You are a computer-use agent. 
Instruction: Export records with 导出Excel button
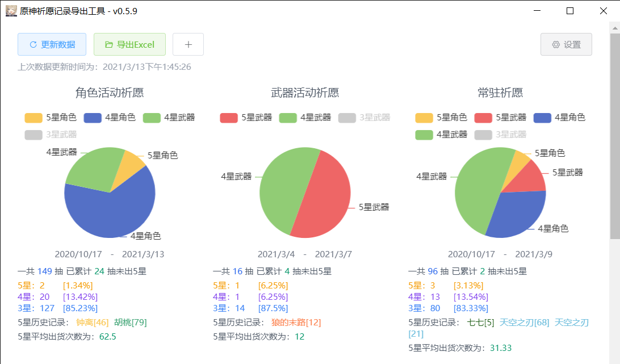point(129,44)
